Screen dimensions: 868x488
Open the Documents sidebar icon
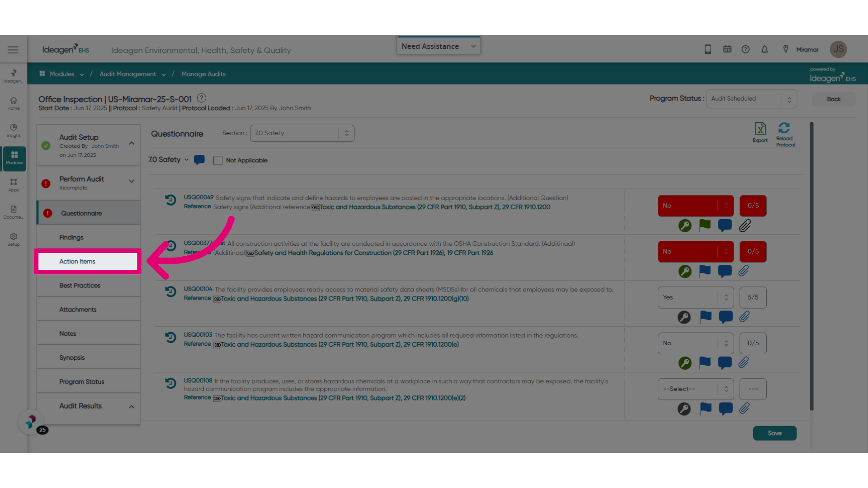[x=14, y=212]
